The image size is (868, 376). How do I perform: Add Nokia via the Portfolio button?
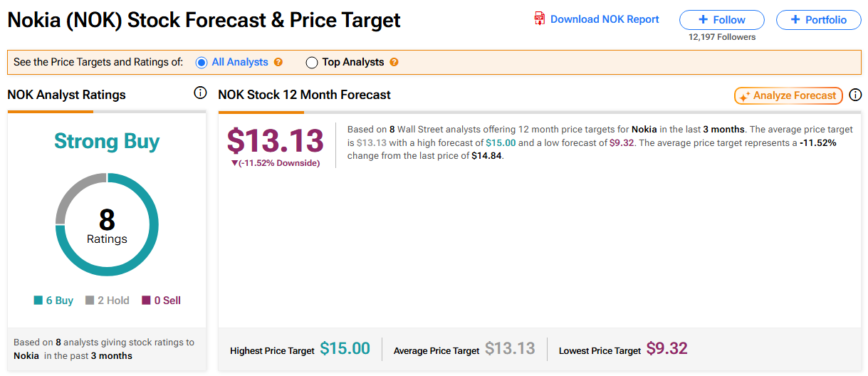[818, 20]
